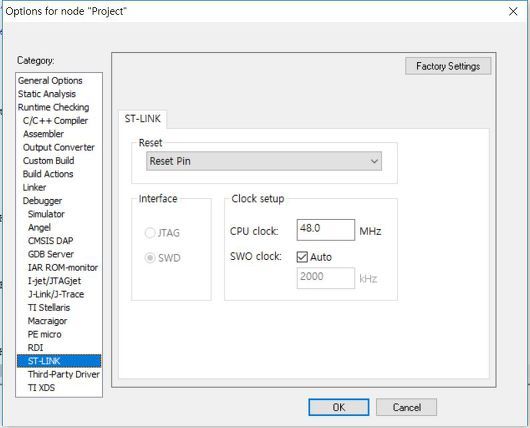Open the Reset Pin dropdown
This screenshot has height=428, width=530.
(264, 161)
